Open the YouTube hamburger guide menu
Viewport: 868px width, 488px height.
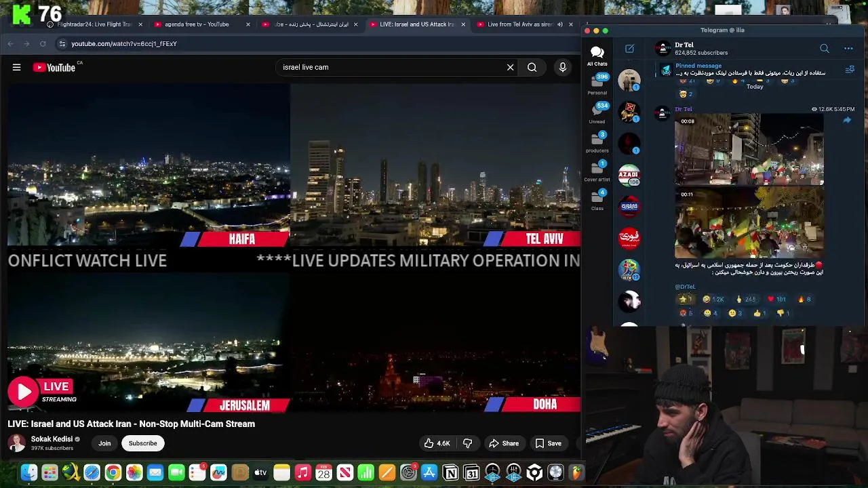[16, 67]
